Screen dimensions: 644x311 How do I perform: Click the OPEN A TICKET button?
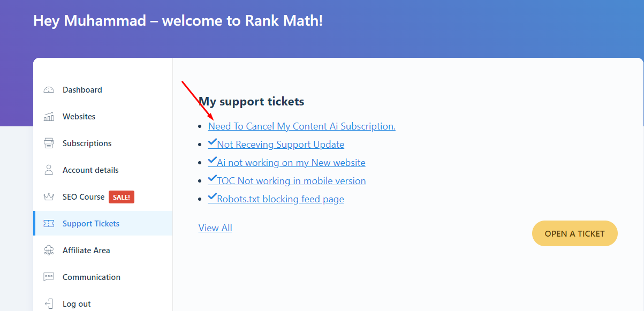tap(575, 234)
